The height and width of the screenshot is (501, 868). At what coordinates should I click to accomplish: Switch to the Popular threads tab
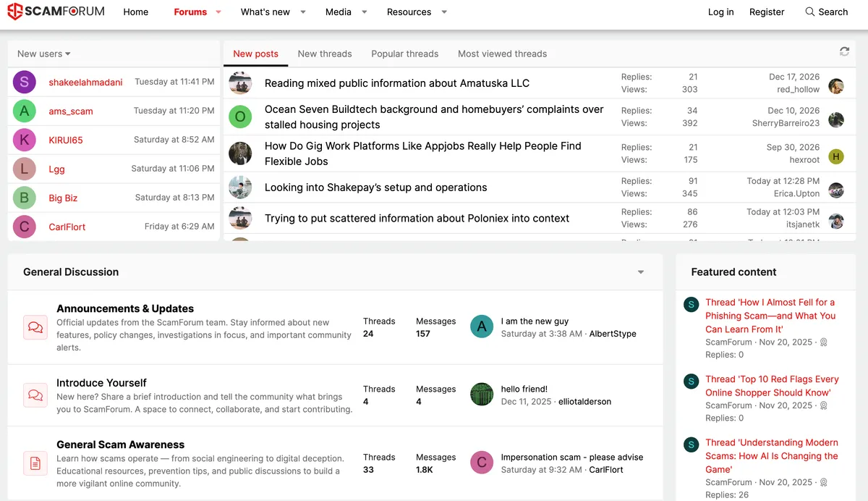(405, 54)
